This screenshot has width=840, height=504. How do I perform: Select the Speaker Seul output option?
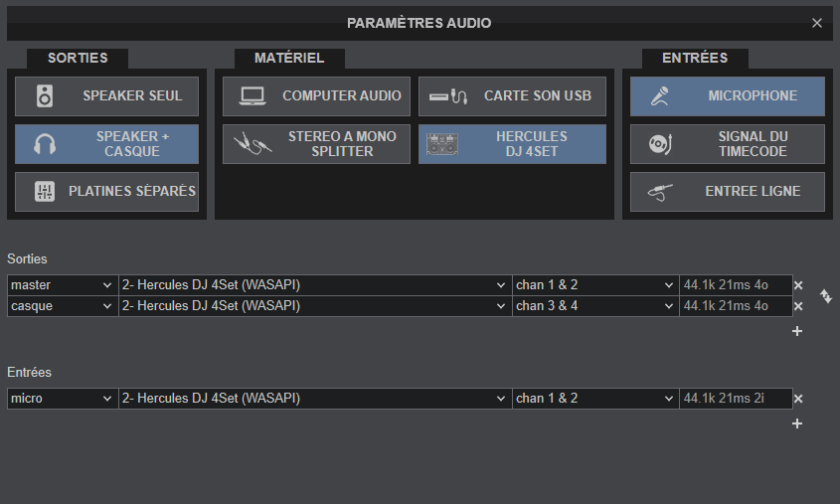coord(106,96)
